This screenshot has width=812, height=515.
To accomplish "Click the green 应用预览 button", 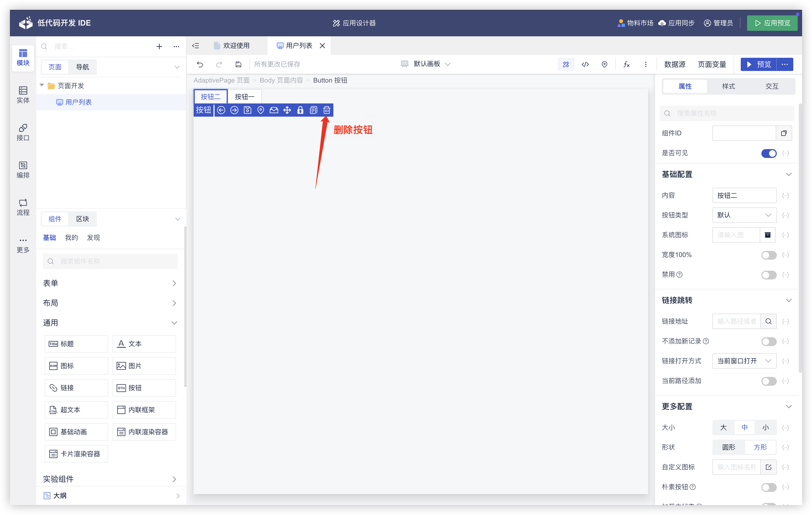I will coord(772,23).
